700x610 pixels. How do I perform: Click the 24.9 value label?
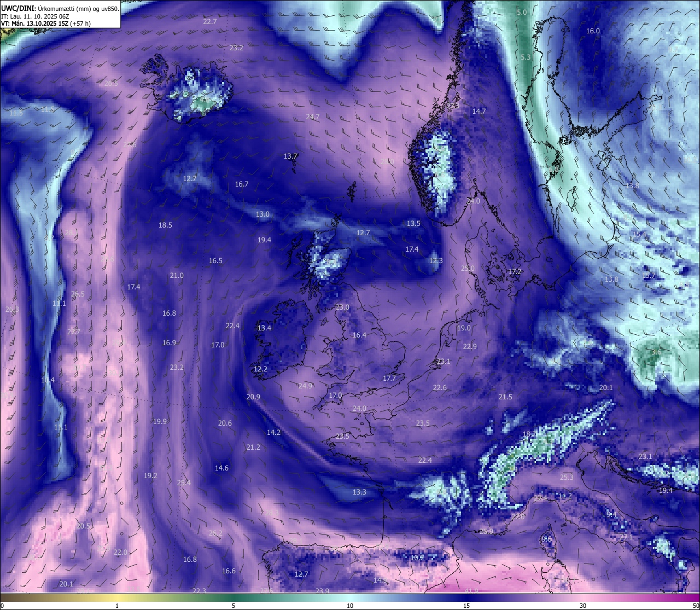pos(305,386)
